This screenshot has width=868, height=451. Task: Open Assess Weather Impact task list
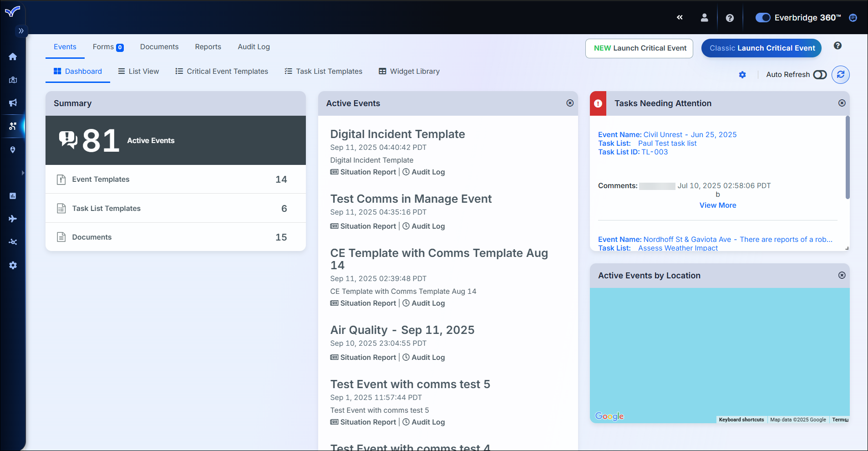678,248
